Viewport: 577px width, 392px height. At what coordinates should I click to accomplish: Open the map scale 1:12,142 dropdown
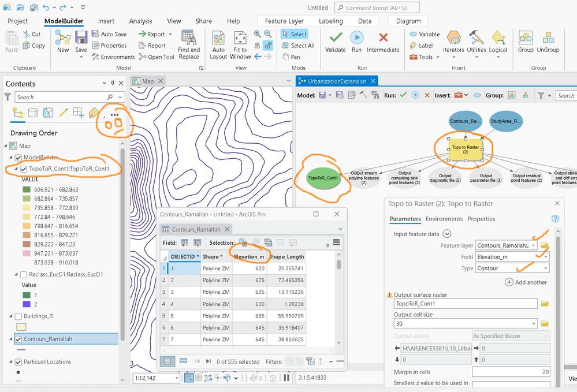click(x=177, y=378)
